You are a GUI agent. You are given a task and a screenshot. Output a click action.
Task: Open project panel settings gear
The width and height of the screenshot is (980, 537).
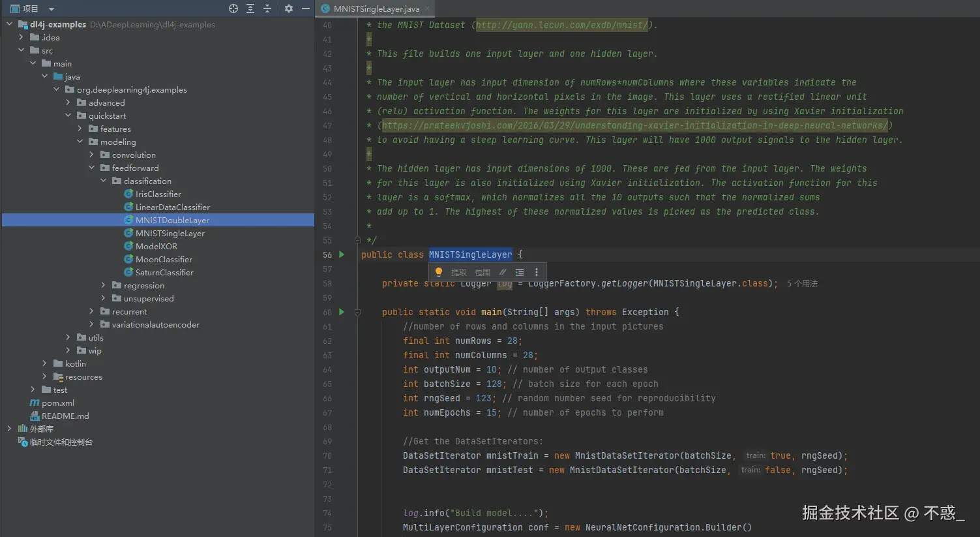[289, 8]
